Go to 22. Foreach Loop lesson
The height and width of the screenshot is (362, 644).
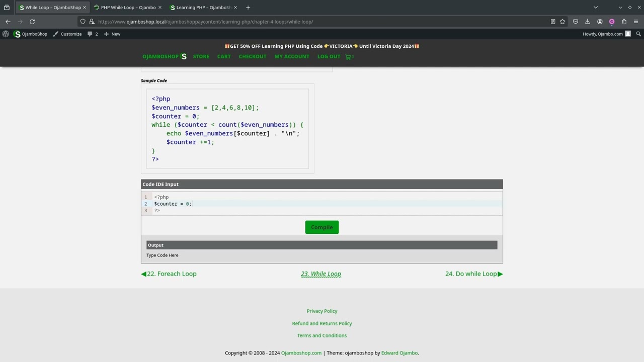click(169, 274)
